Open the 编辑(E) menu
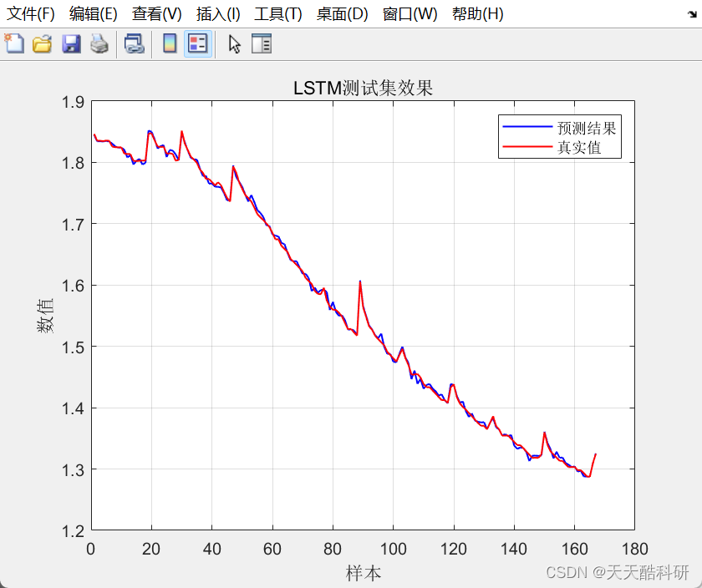The height and width of the screenshot is (588, 702). coord(93,14)
